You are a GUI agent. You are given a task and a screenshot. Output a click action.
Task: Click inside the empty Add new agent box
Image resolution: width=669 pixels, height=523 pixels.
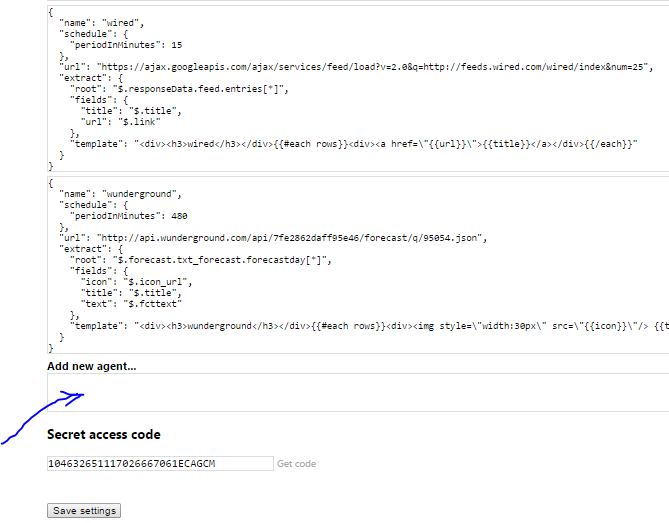coord(358,392)
